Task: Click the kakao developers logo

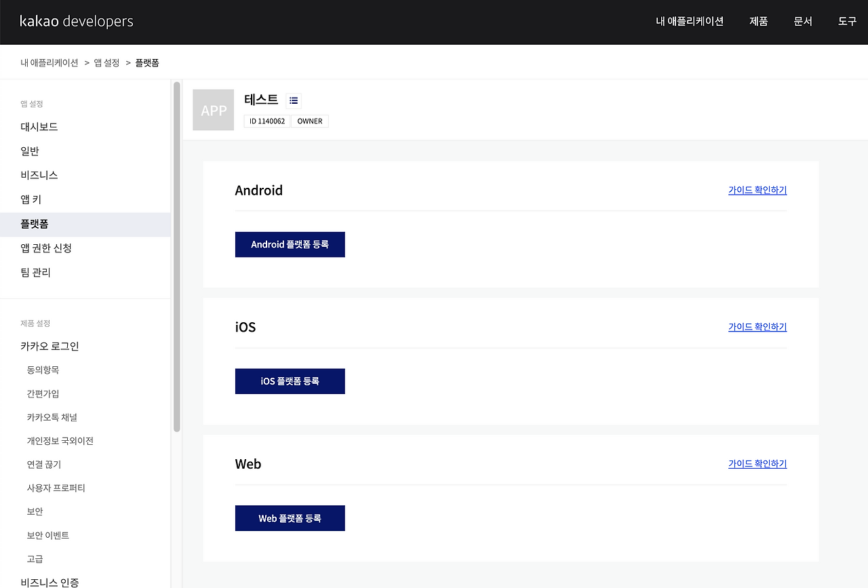Action: [77, 21]
